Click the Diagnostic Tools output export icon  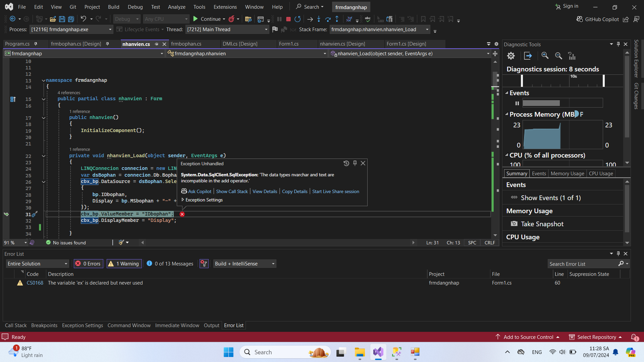coord(528,56)
